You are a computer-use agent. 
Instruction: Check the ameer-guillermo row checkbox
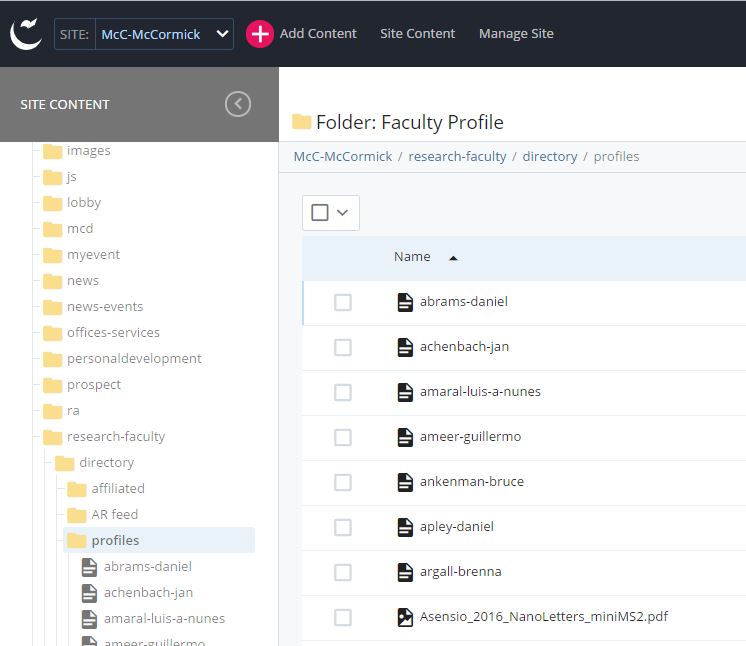[343, 437]
